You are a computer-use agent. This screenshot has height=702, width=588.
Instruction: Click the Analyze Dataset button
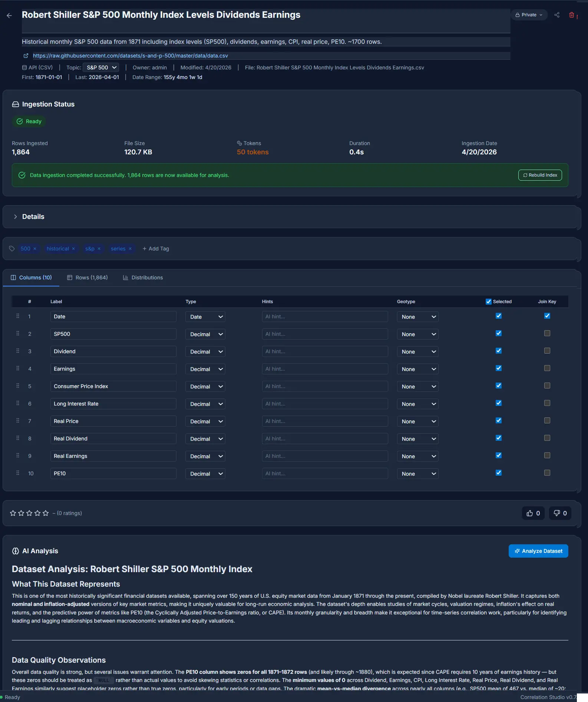pyautogui.click(x=538, y=551)
